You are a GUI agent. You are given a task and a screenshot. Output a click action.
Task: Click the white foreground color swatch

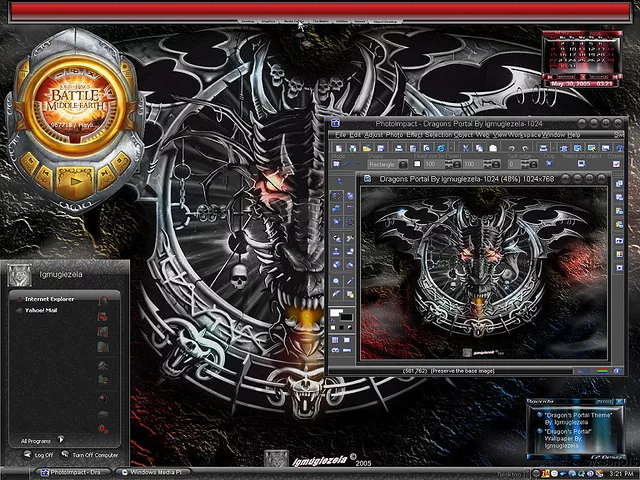click(x=336, y=313)
